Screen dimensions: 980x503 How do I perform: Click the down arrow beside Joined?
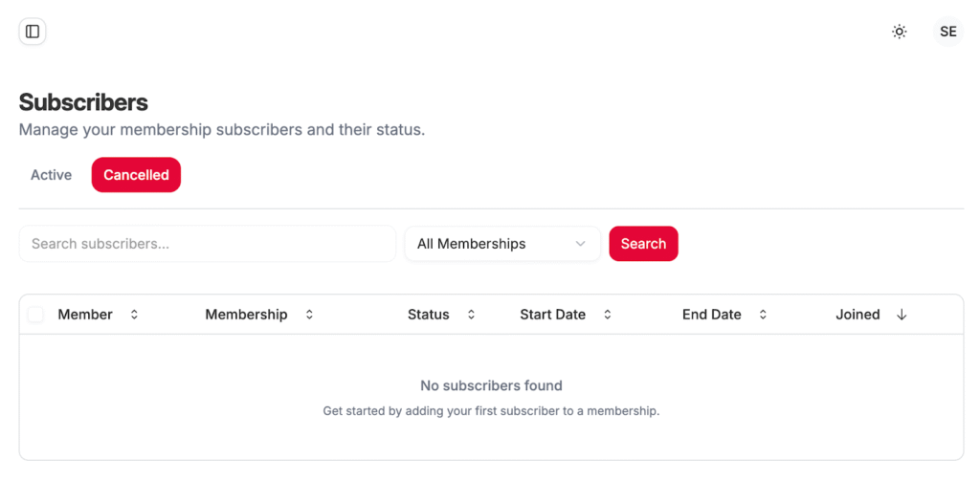tap(902, 315)
